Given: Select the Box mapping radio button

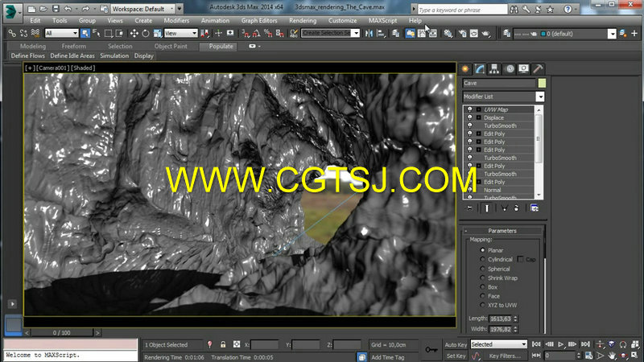Looking at the screenshot, I should (x=482, y=287).
